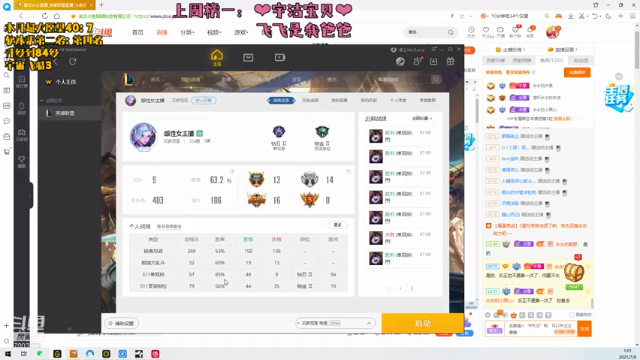
Task: Go to next page of recent matches
Action: [412, 288]
